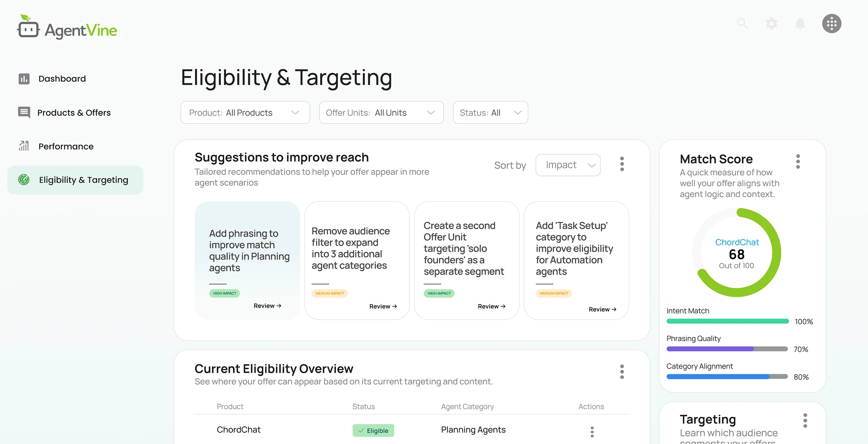Open the Match Score options menu
The width and height of the screenshot is (868, 444).
coord(798,162)
